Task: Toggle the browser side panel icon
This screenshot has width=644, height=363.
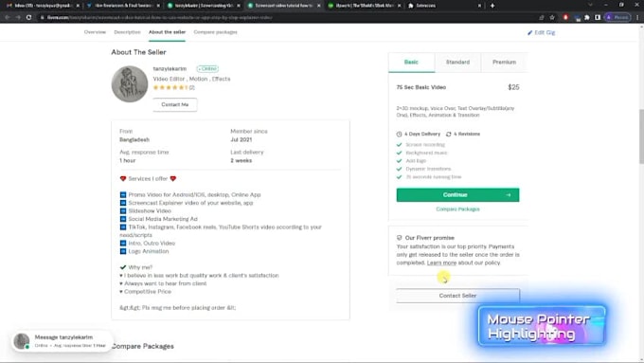Action: coord(598,17)
